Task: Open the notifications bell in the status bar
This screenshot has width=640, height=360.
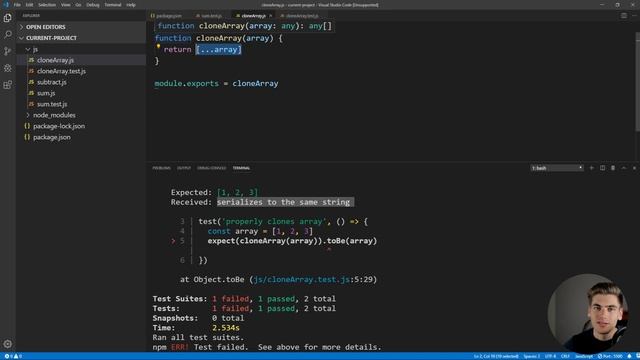Action: click(629, 356)
